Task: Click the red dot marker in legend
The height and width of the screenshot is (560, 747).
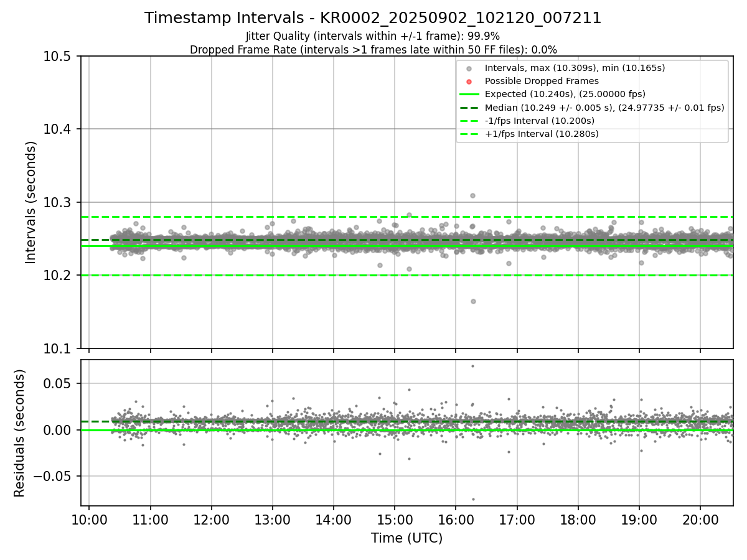Action: 469,82
